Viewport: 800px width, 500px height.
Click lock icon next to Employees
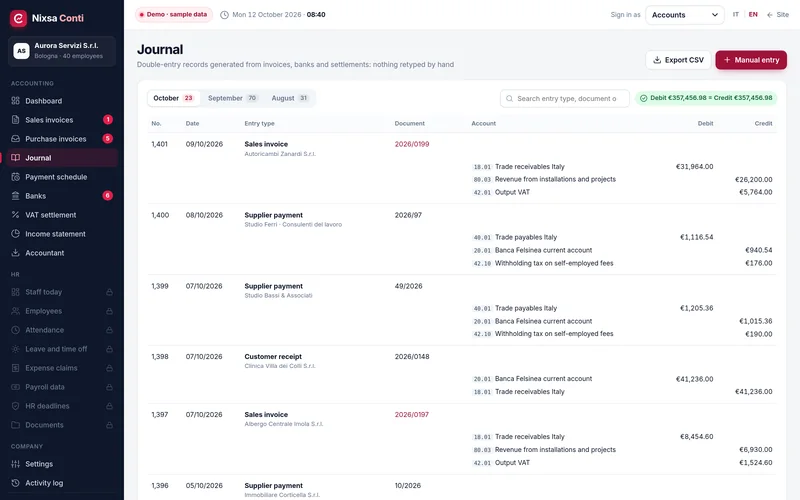pos(109,311)
